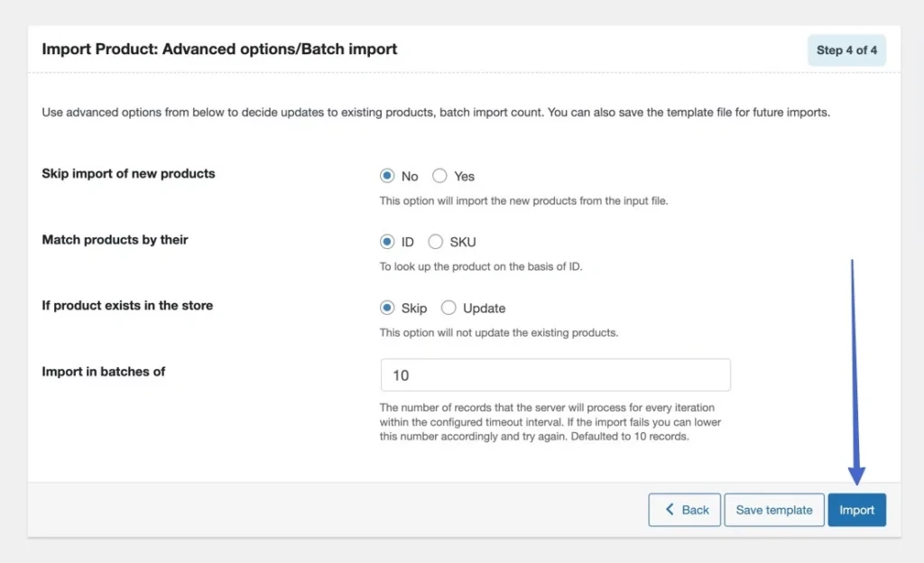
Task: Choose SKU for matching products
Action: point(436,242)
